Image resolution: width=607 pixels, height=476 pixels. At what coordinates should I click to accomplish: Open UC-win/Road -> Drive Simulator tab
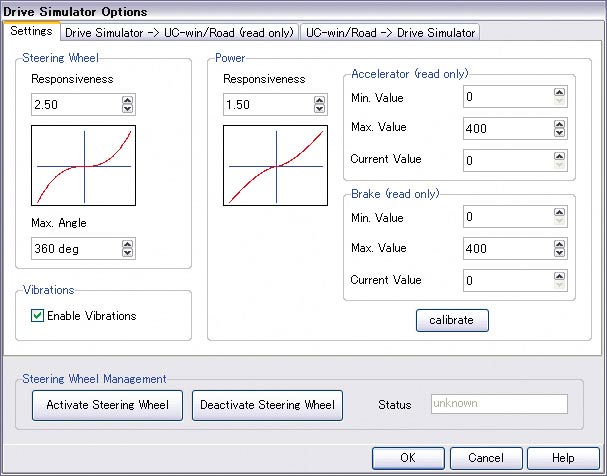[390, 33]
